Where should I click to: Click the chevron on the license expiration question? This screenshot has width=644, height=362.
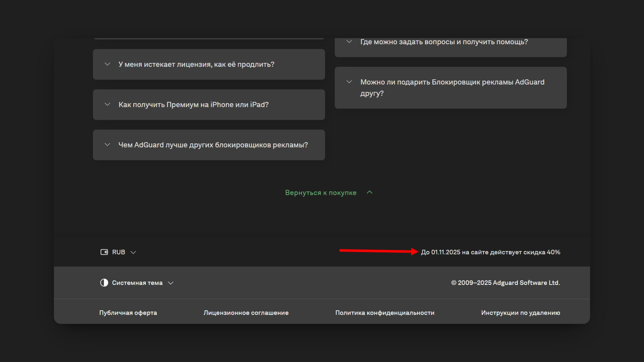pos(107,64)
